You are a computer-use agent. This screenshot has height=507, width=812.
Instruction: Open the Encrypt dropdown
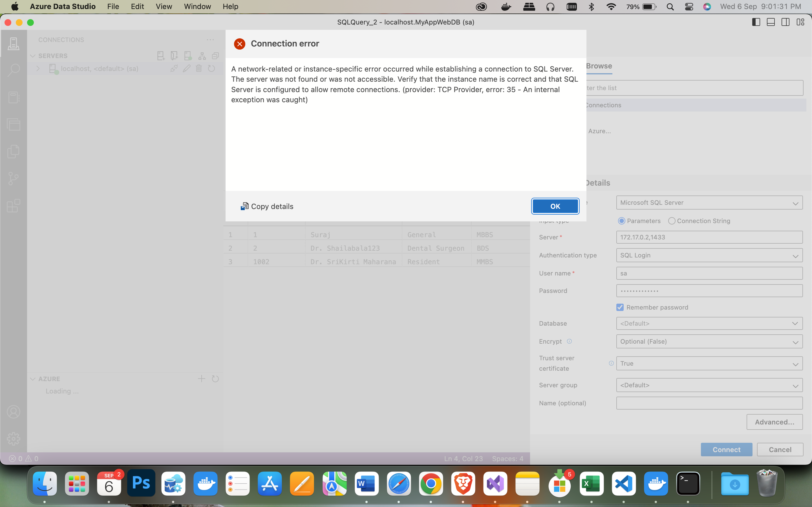pyautogui.click(x=709, y=341)
